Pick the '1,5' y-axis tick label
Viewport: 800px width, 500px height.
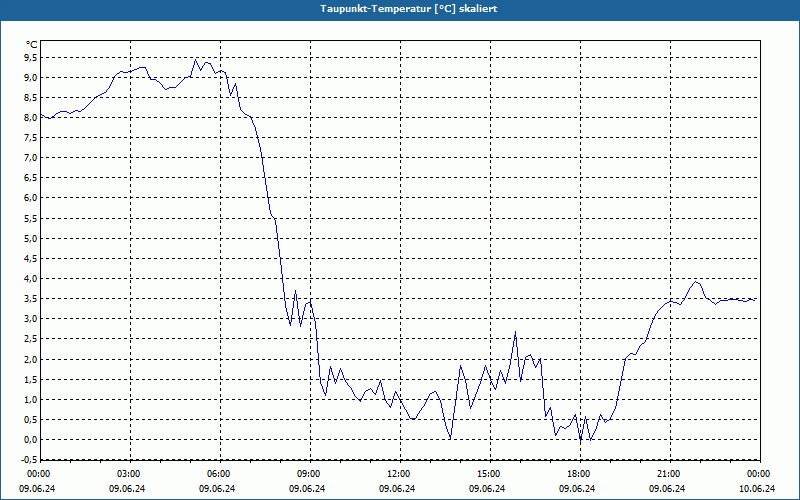pyautogui.click(x=31, y=380)
